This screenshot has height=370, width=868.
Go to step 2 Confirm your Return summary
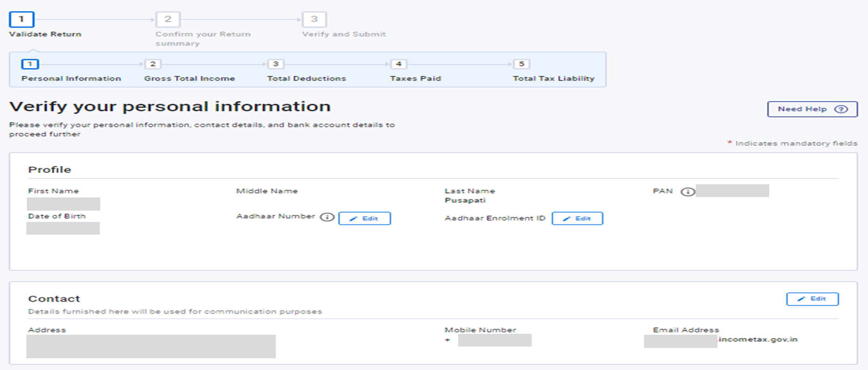pyautogui.click(x=168, y=20)
